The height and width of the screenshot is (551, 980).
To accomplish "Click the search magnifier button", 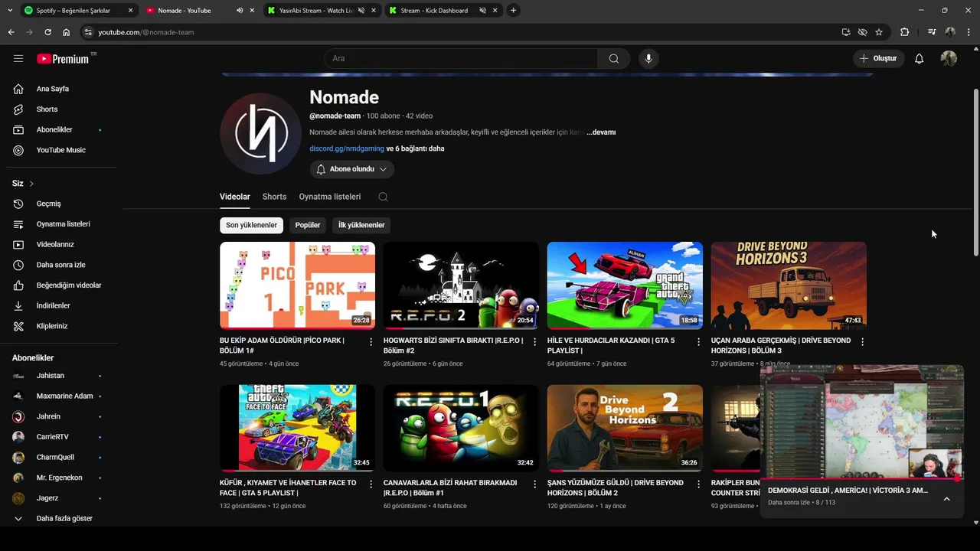I will pos(614,59).
